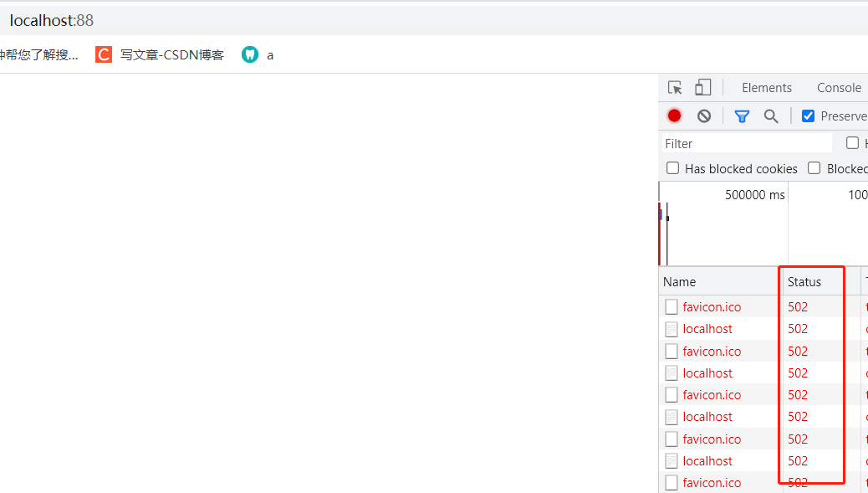Open network search with magnifier icon
The height and width of the screenshot is (493, 868).
[x=771, y=116]
